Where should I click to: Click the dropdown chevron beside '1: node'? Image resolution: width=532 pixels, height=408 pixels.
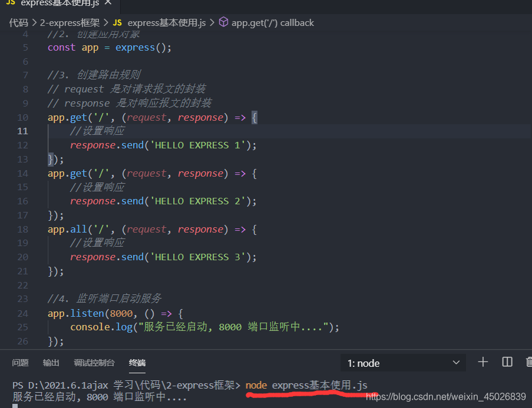457,363
